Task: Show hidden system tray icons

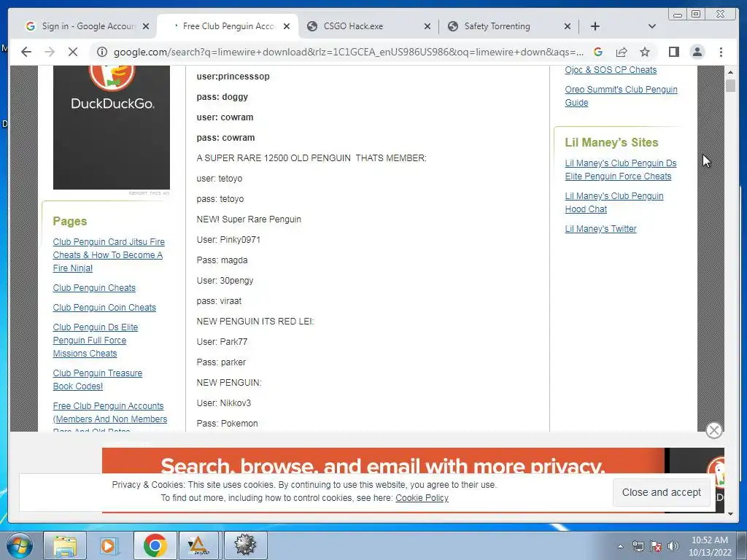Action: [620, 546]
